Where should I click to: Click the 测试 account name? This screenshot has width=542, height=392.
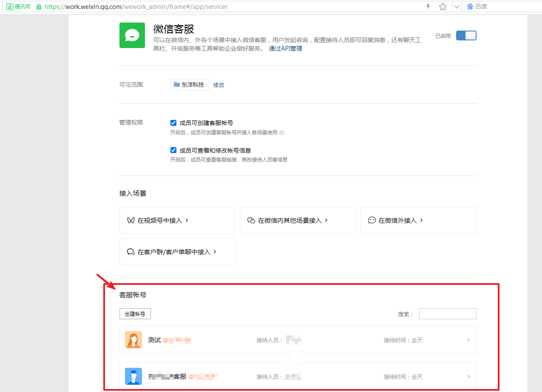point(154,340)
